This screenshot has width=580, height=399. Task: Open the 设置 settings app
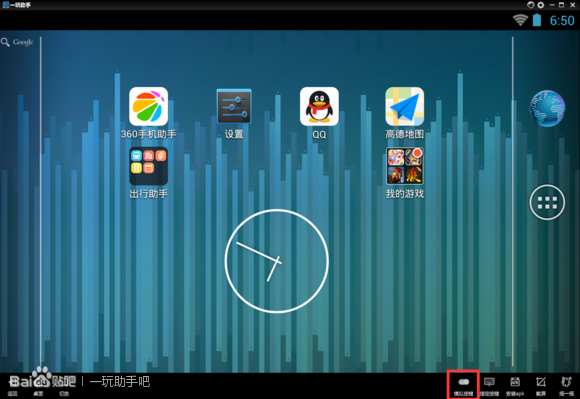(x=234, y=106)
